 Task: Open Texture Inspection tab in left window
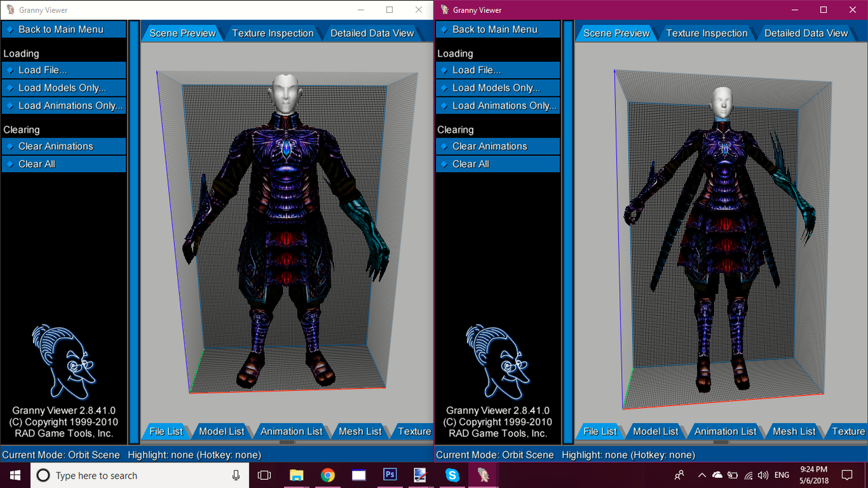tap(273, 33)
